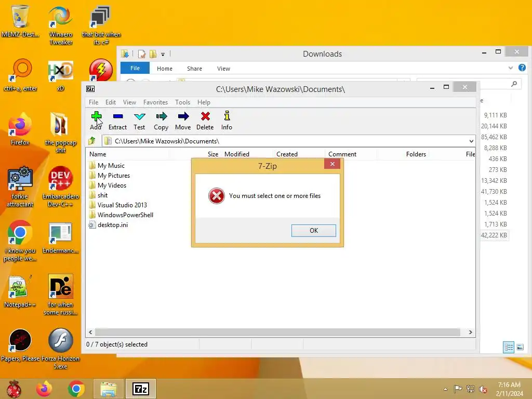The image size is (532, 399).
Task: Select the Visual Studio 2013 folder
Action: pos(118,205)
